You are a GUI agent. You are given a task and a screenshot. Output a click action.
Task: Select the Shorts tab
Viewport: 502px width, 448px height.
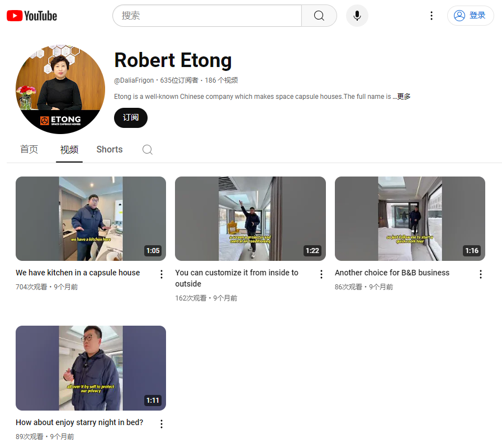110,150
